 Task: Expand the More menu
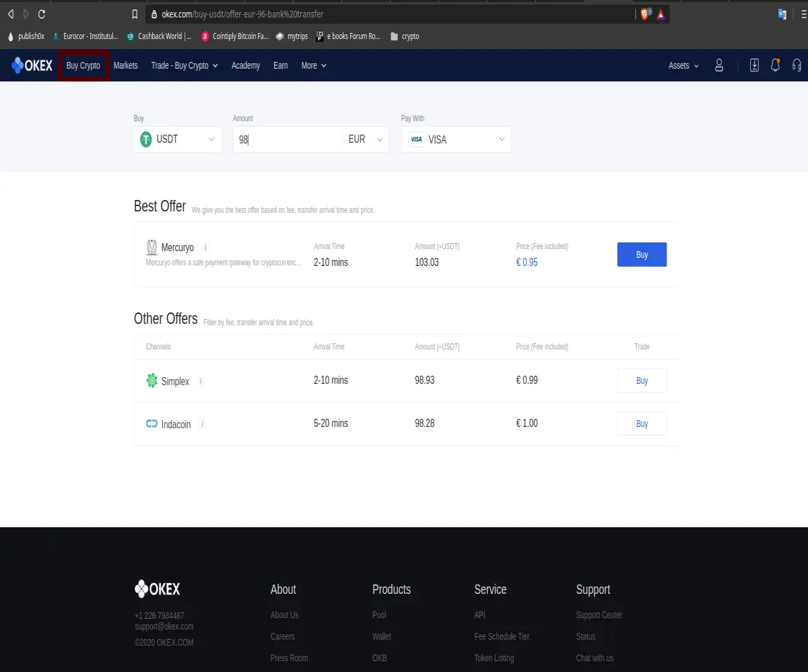(x=314, y=65)
